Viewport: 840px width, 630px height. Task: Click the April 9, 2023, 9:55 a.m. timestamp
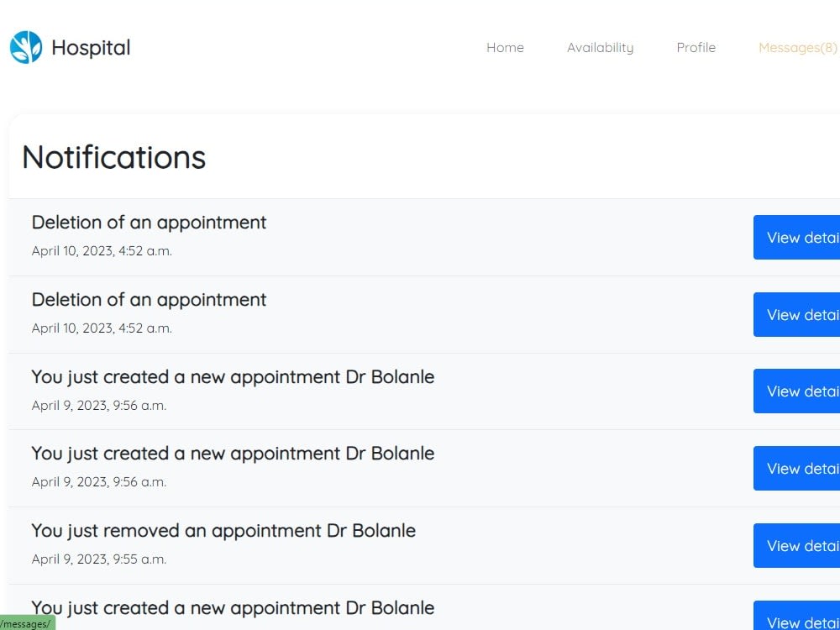tap(99, 559)
